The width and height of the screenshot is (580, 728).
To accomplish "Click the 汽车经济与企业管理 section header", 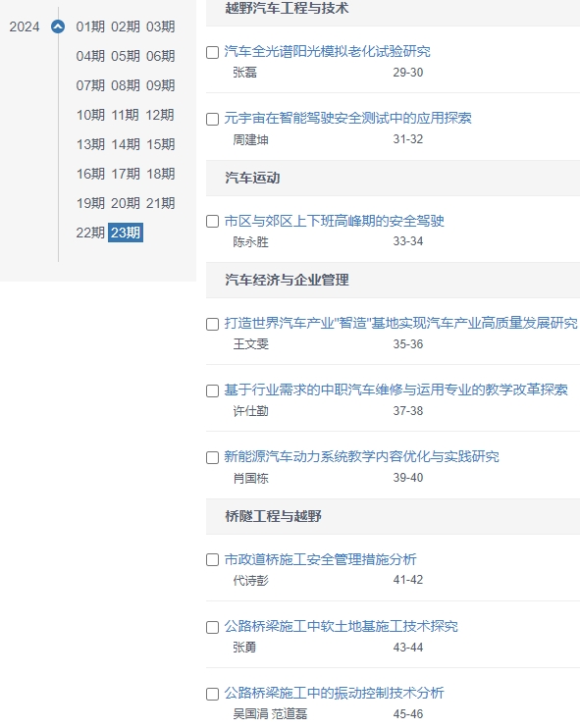I will (x=287, y=280).
